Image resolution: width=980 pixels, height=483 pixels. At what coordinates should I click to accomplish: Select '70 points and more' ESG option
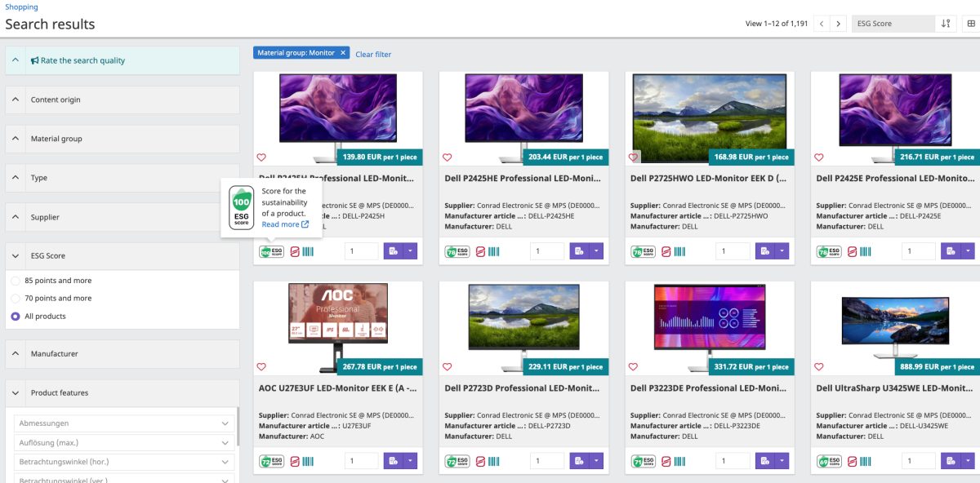[x=16, y=299]
